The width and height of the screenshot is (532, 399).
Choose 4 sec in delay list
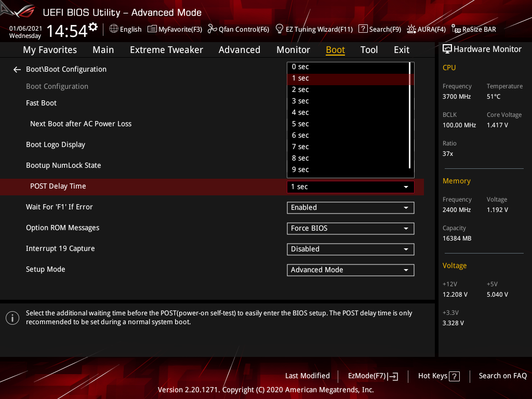[349, 113]
